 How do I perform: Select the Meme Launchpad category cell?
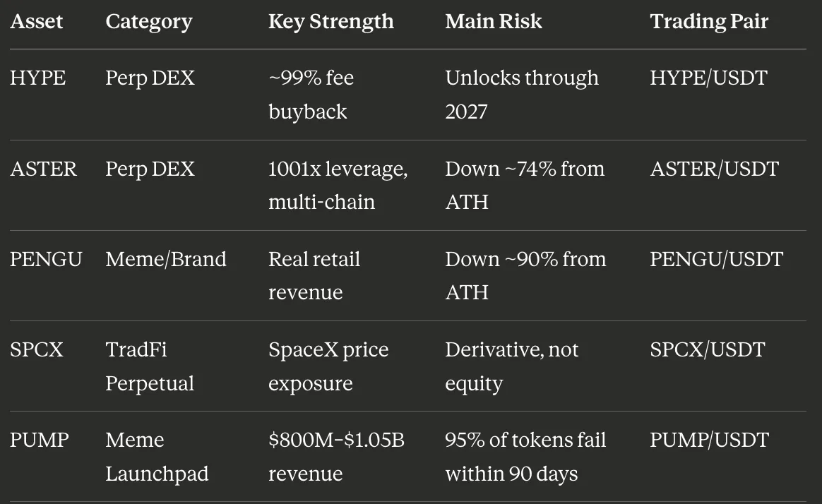[x=157, y=457]
